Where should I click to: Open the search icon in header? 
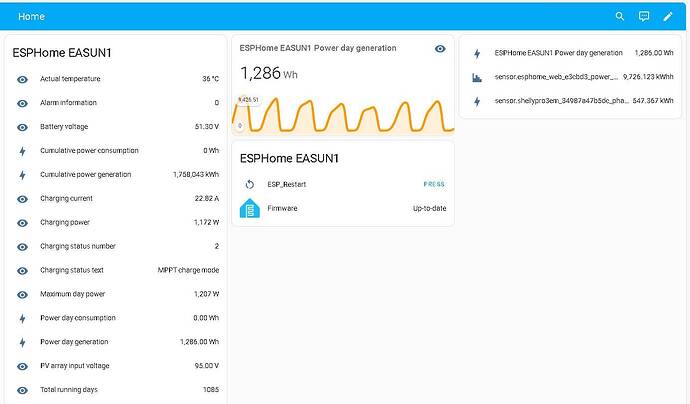click(620, 16)
